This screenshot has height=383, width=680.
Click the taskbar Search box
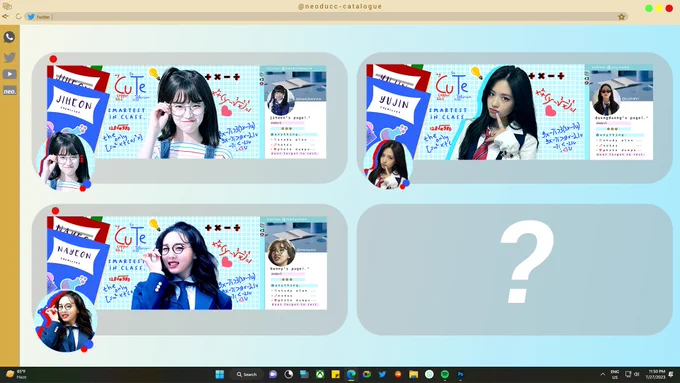247,374
